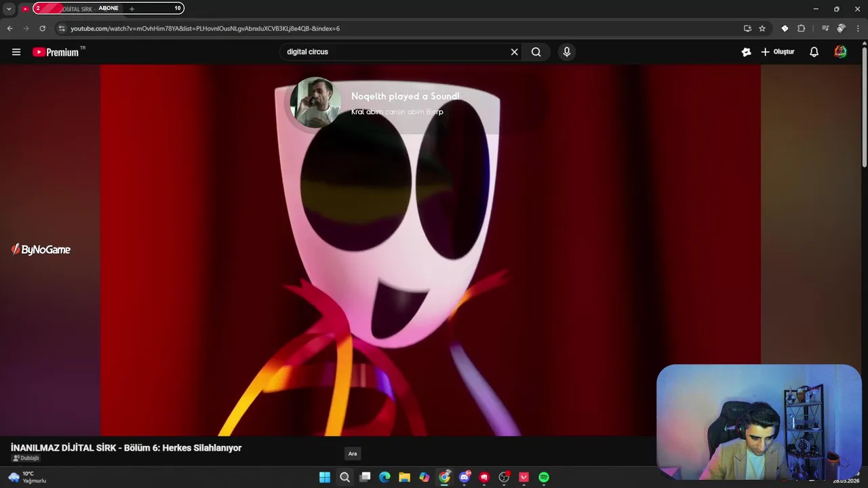
Task: Open the Valorant-style red V taskbar icon
Action: click(x=524, y=477)
